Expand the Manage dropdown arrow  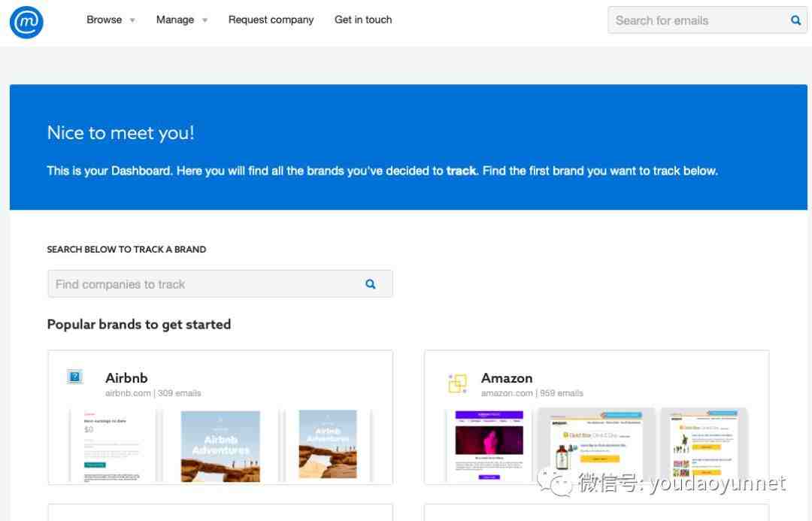point(205,20)
